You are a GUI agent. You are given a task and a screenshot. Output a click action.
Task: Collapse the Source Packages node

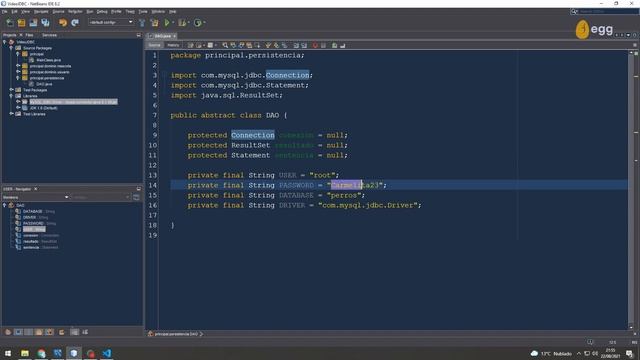click(x=11, y=48)
